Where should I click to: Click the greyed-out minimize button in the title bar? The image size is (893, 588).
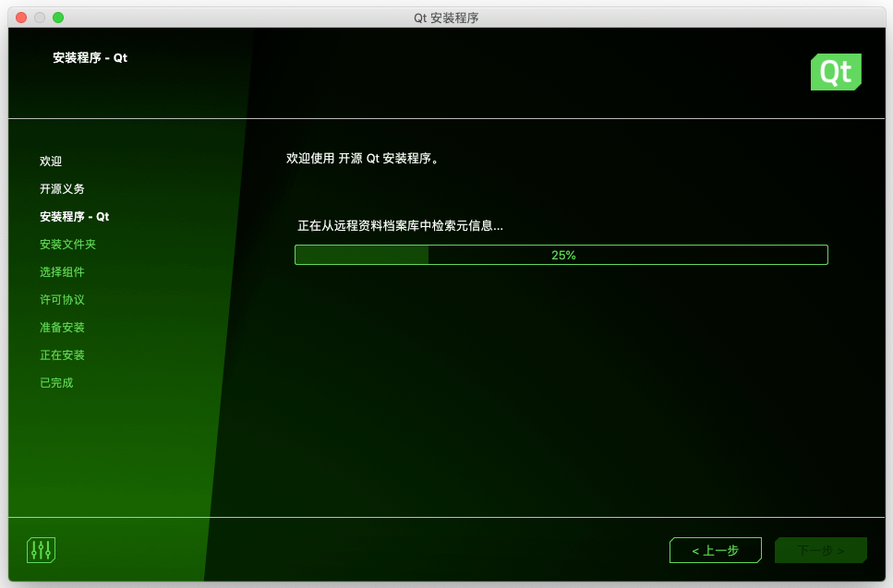point(40,18)
